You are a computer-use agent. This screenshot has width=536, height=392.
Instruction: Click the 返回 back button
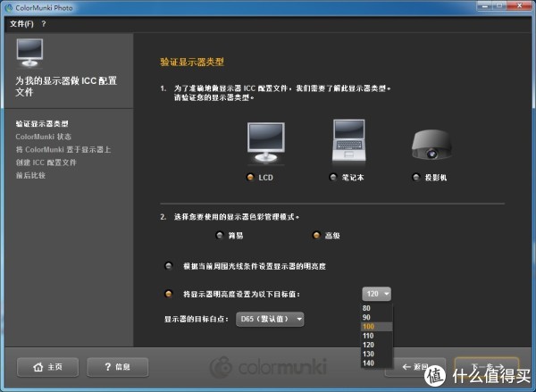[415, 367]
